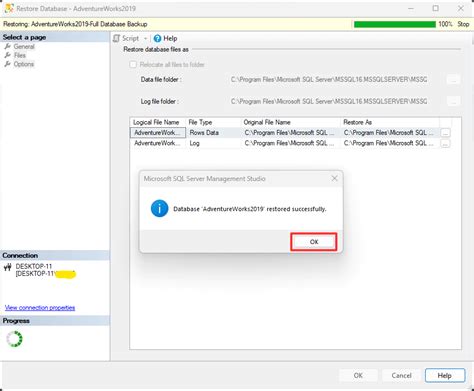Click OK in the restore success dialog
474x391 pixels.
pyautogui.click(x=314, y=242)
